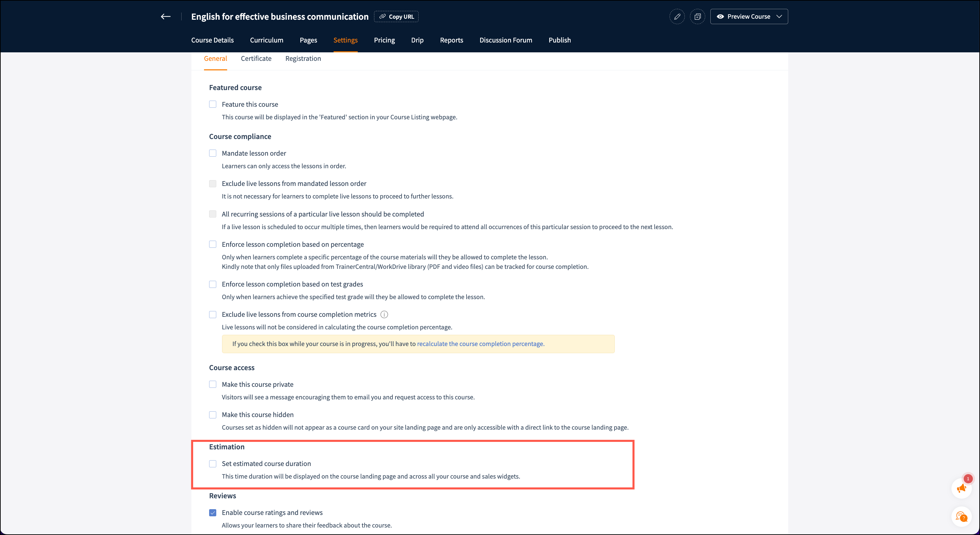This screenshot has width=980, height=535.
Task: Open the help chat icon
Action: click(961, 517)
